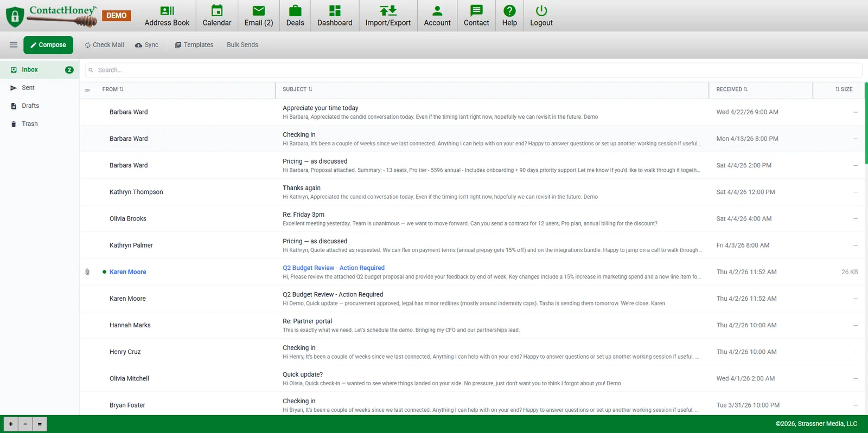
Task: Select the Inbox folder
Action: pyautogui.click(x=40, y=70)
